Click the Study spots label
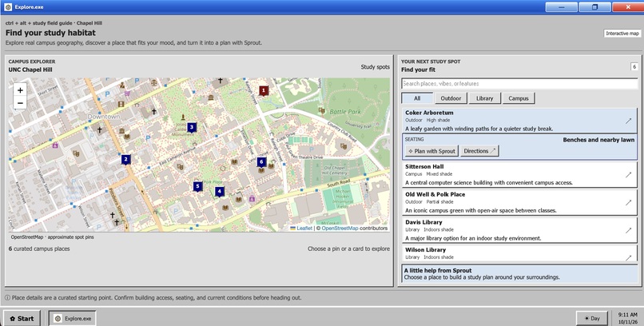Screen dimensions: 644x326 (376, 67)
